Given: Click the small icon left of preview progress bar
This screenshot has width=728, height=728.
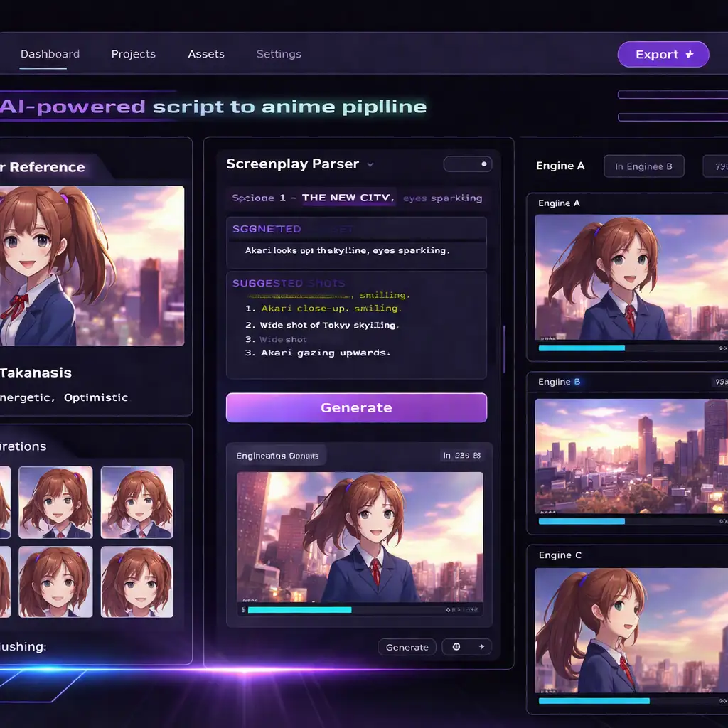Looking at the screenshot, I should tap(243, 610).
